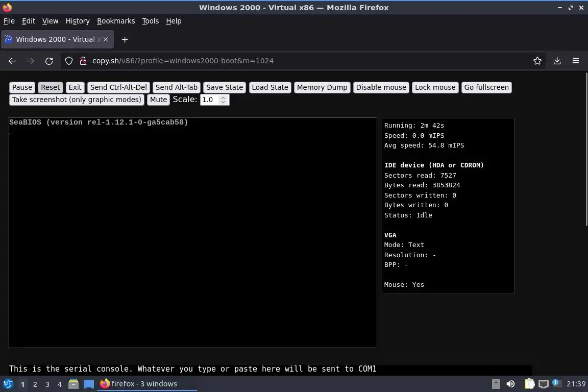
Task: Reload the page with the refresh icon
Action: [49, 61]
